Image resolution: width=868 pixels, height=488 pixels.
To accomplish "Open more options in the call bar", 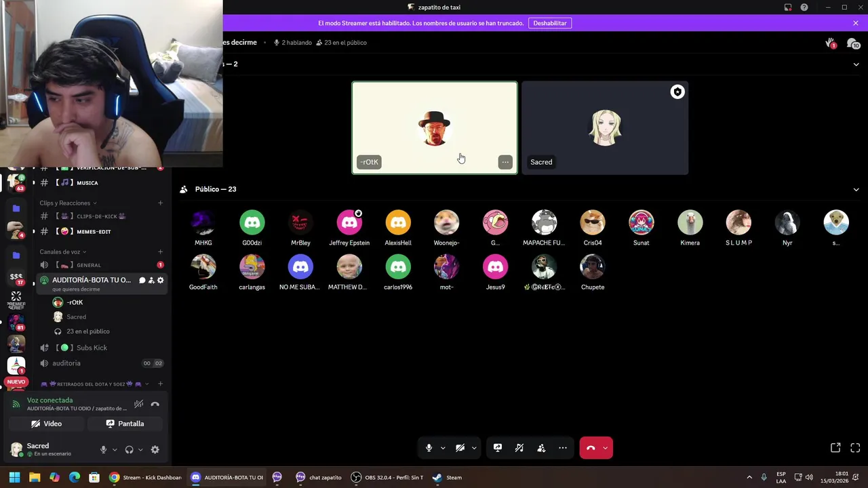I will pos(563,448).
